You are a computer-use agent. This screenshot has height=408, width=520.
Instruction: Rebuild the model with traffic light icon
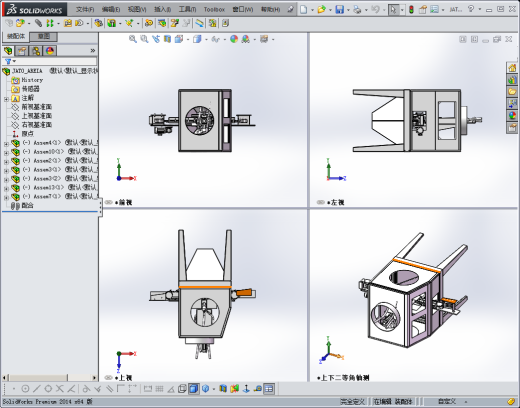point(412,10)
